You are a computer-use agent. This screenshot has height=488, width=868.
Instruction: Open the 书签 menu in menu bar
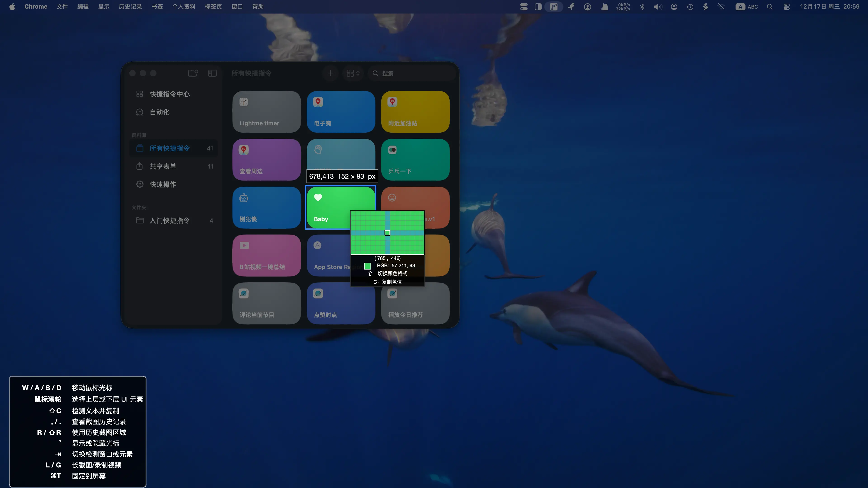pyautogui.click(x=157, y=6)
